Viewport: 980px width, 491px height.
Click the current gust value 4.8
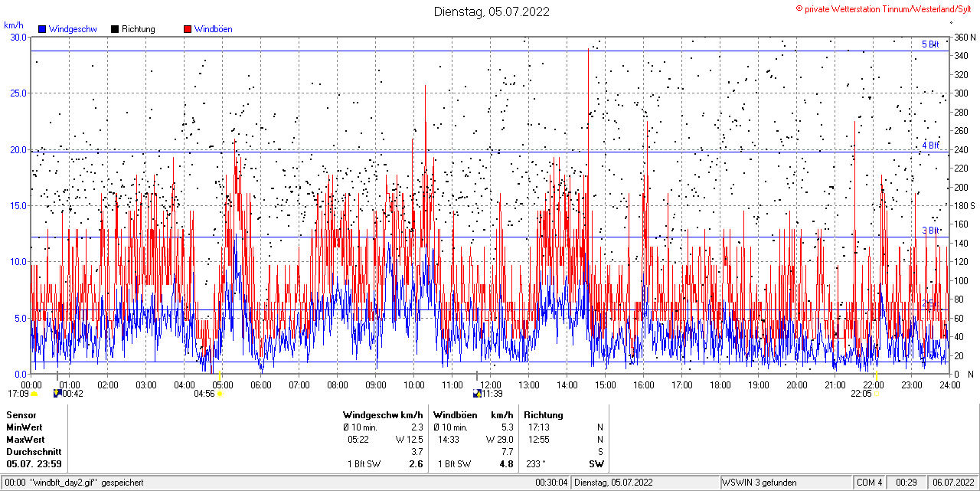[506, 464]
